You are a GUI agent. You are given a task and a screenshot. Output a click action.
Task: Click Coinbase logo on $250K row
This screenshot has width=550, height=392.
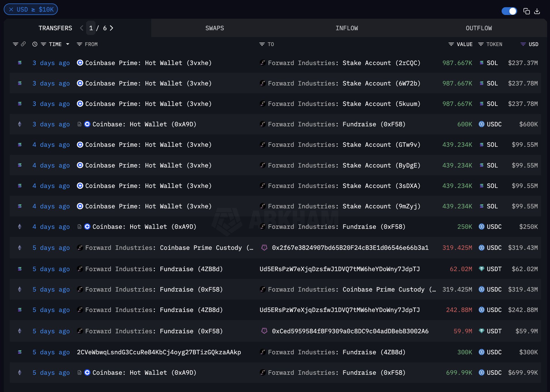[x=87, y=227]
